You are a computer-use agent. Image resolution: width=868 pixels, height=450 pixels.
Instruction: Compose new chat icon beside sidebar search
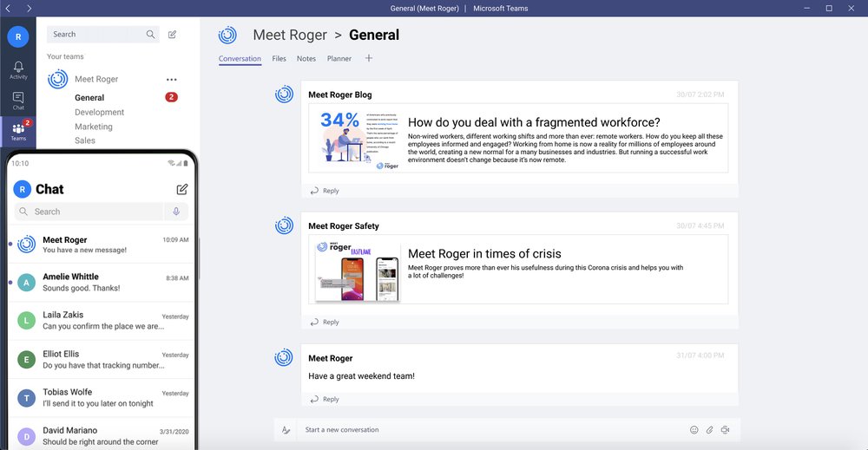172,35
